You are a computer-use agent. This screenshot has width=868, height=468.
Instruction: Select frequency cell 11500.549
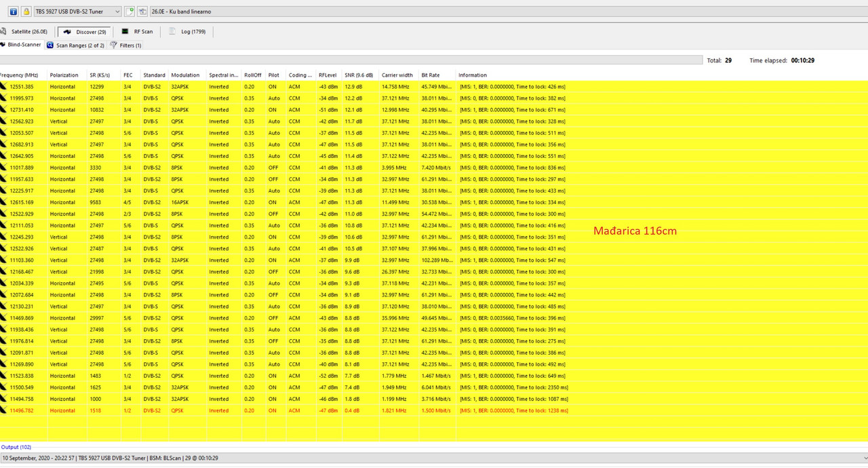(22, 387)
